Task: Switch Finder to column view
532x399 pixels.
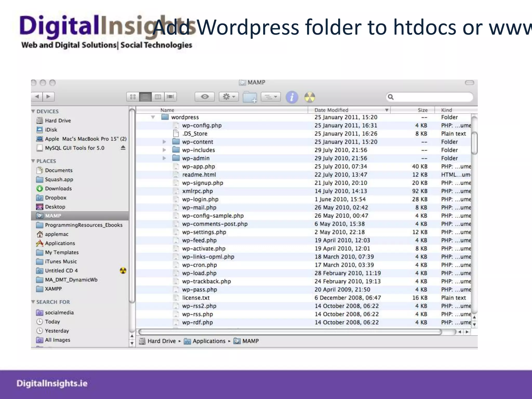Action: coord(158,97)
